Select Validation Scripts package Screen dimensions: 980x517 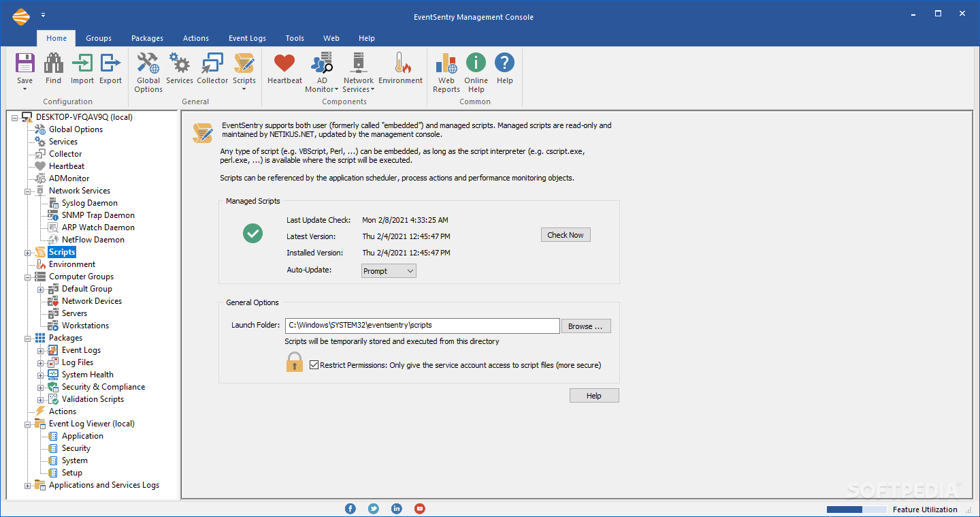click(x=93, y=399)
